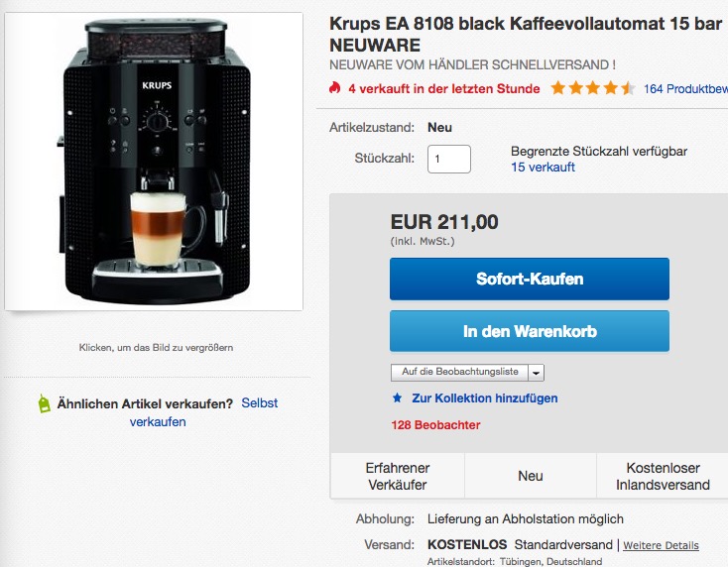Open the 15 verkauft link
This screenshot has height=567, width=728.
click(x=543, y=168)
